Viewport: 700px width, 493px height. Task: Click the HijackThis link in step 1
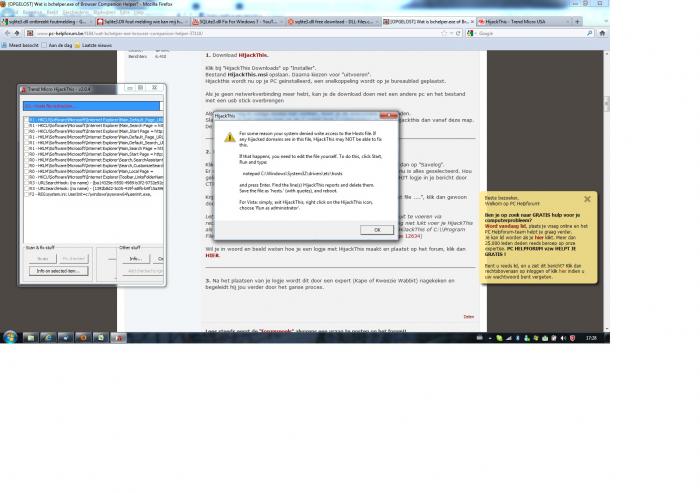point(253,55)
